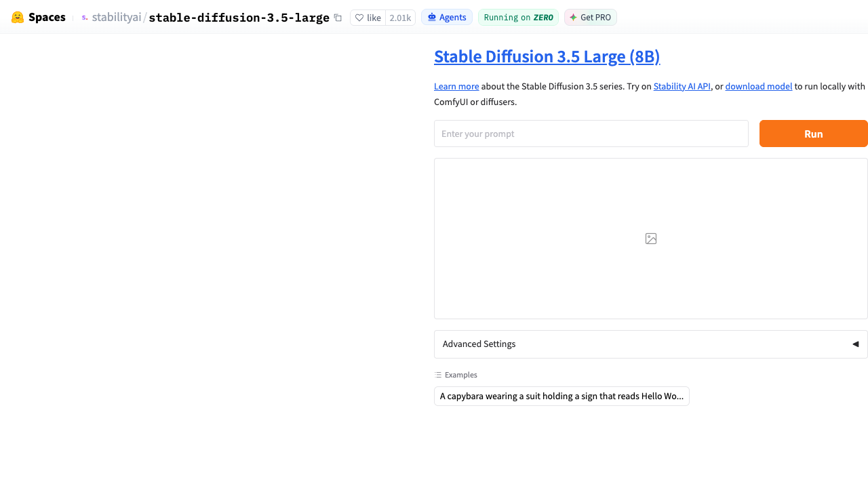Open the Agents button

pos(447,18)
